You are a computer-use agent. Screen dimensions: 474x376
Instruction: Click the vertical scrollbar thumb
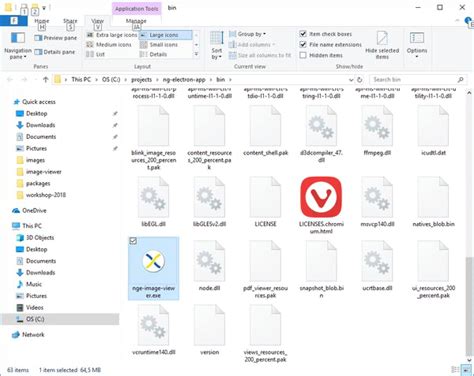[x=469, y=307]
